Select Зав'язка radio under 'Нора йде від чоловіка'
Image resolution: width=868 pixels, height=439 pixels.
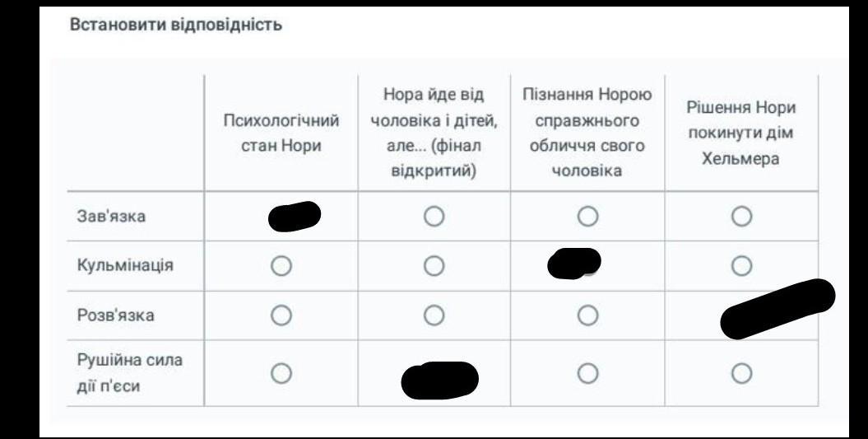(x=434, y=217)
